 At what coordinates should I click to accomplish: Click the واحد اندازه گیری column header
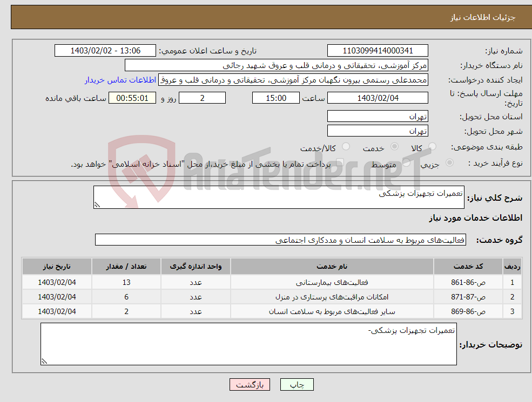(x=196, y=267)
